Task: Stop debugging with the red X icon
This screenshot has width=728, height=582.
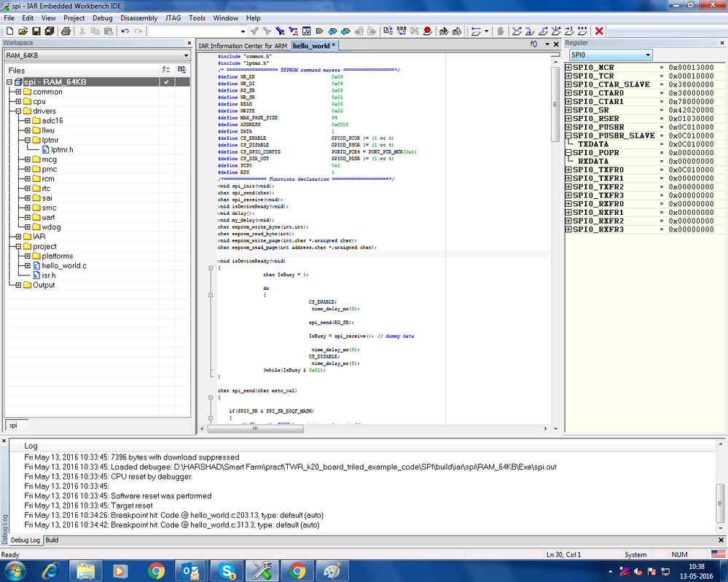Action: pyautogui.click(x=599, y=31)
